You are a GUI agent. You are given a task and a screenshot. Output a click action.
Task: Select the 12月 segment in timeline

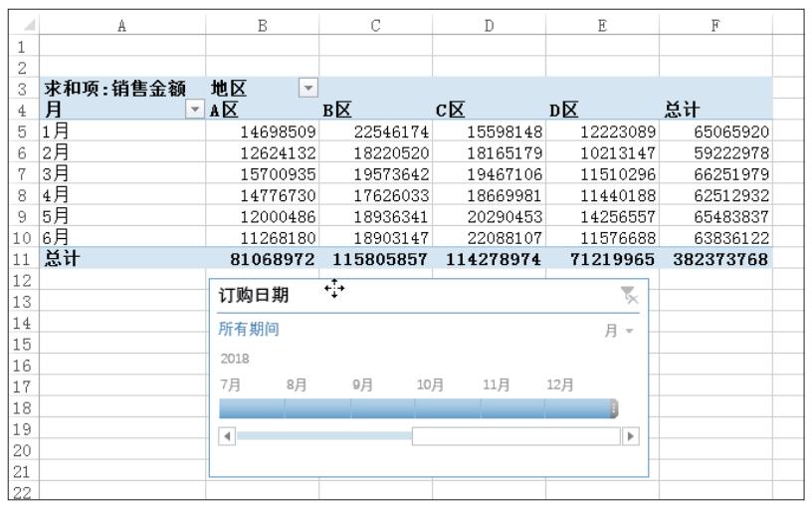pyautogui.click(x=577, y=408)
